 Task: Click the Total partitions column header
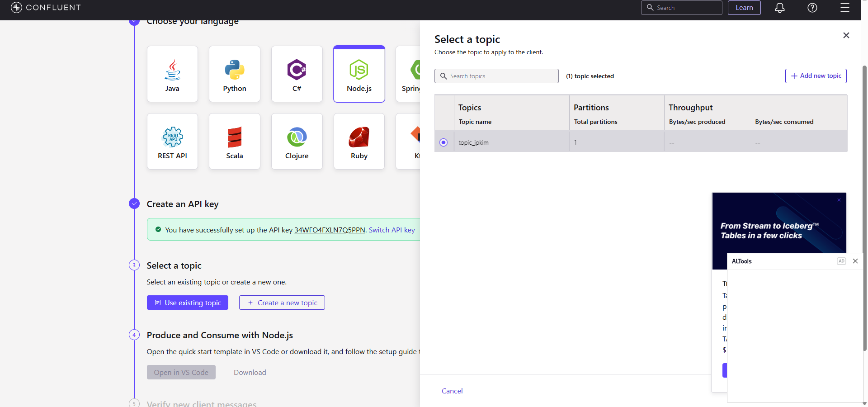coord(595,122)
